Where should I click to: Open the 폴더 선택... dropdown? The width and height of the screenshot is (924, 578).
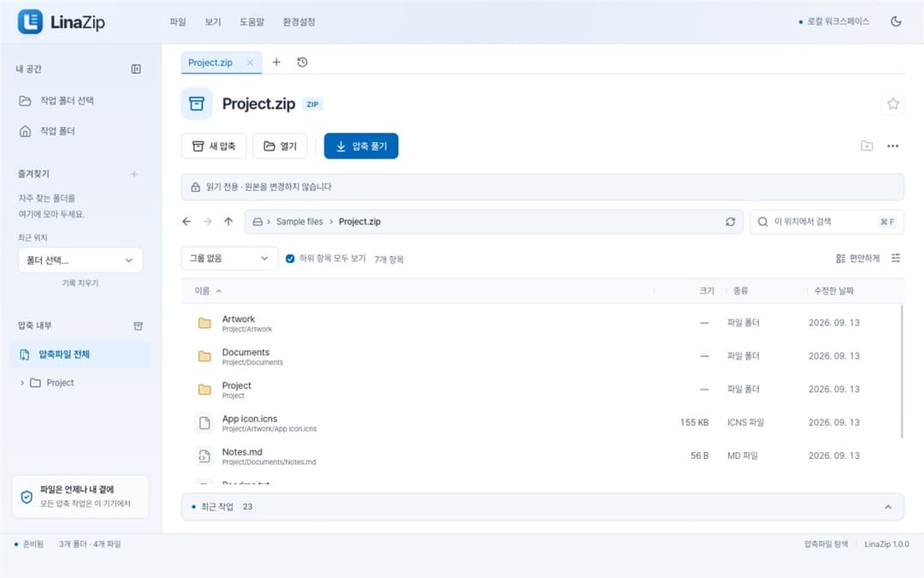[80, 260]
